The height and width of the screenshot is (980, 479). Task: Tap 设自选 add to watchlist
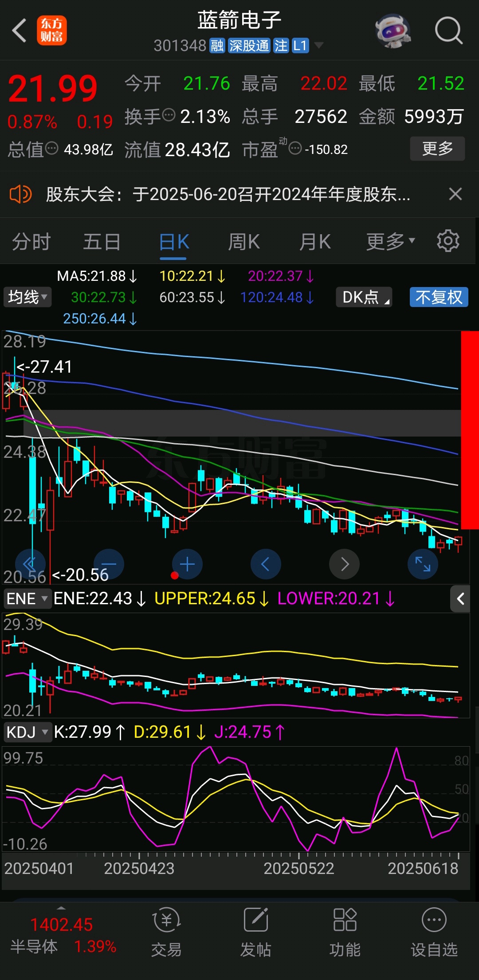(x=434, y=933)
